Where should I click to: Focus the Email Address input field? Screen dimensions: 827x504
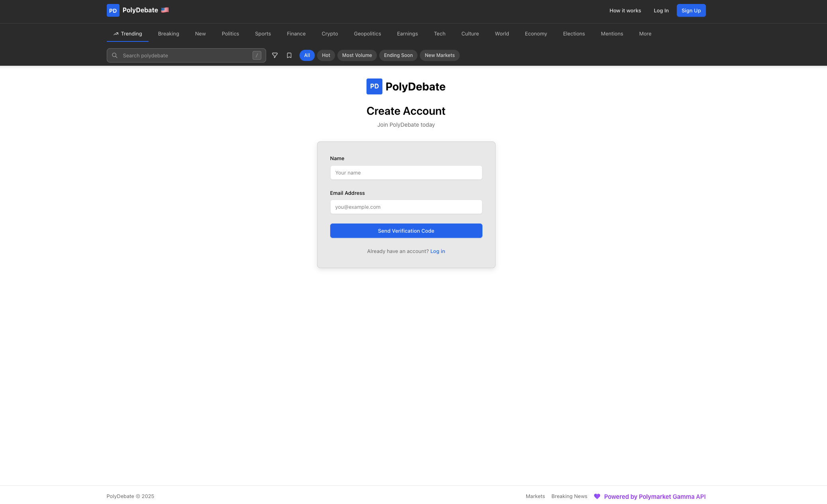(x=406, y=207)
